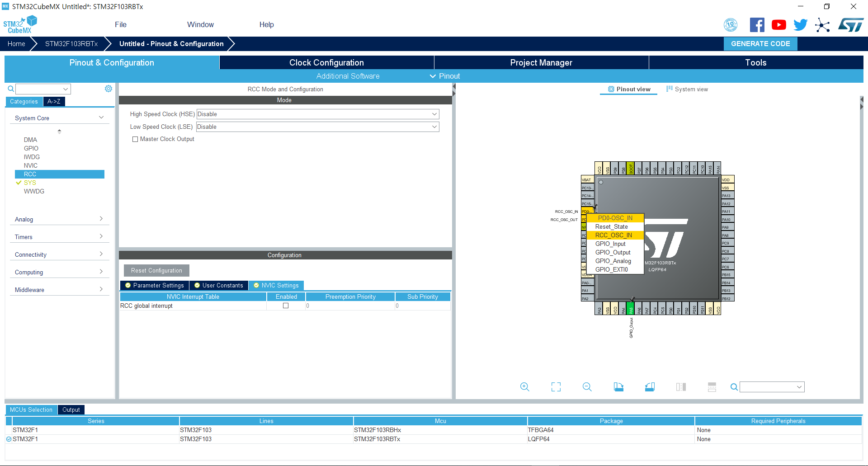Rotate the chip clockwise
The width and height of the screenshot is (868, 466).
coord(618,387)
